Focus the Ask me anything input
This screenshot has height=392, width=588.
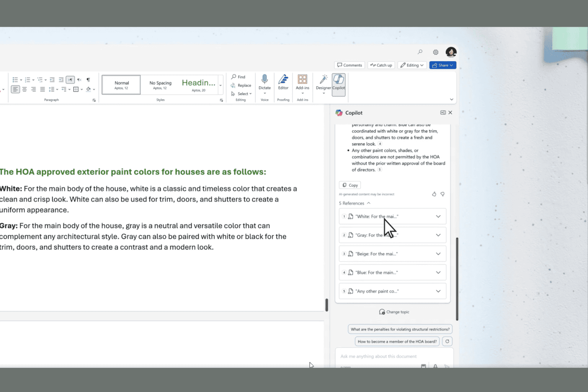(x=394, y=356)
